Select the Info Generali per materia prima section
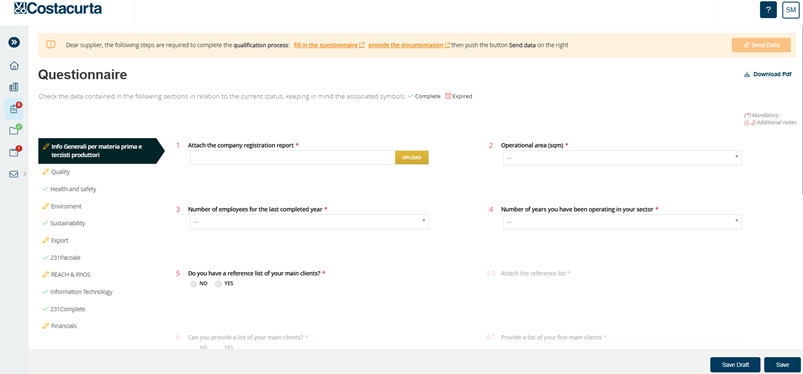The height and width of the screenshot is (374, 803). pyautogui.click(x=101, y=151)
